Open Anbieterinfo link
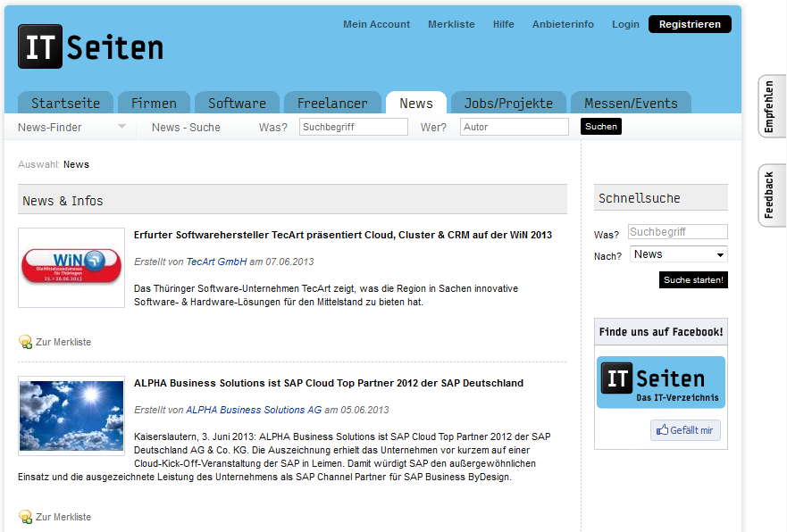The image size is (787, 532). (563, 24)
